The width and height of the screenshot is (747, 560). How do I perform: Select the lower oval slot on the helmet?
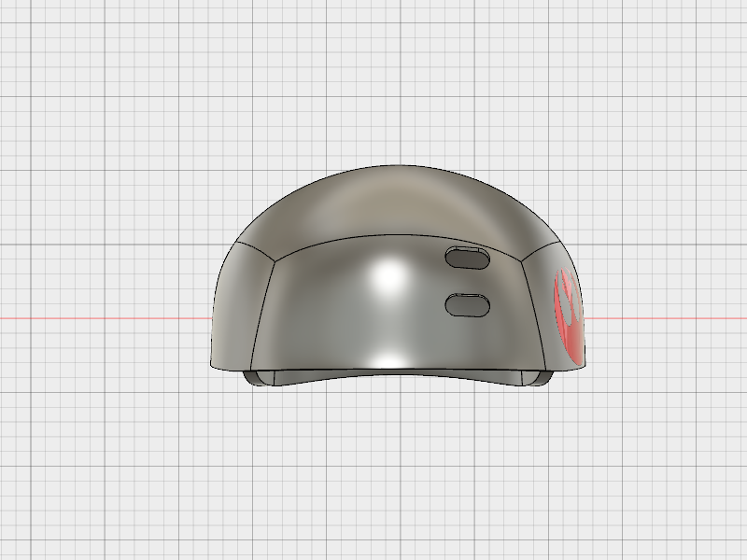pos(468,305)
